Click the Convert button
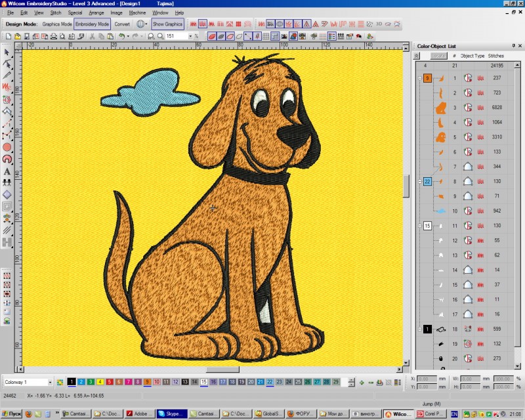Image resolution: width=525 pixels, height=420 pixels. pyautogui.click(x=122, y=24)
